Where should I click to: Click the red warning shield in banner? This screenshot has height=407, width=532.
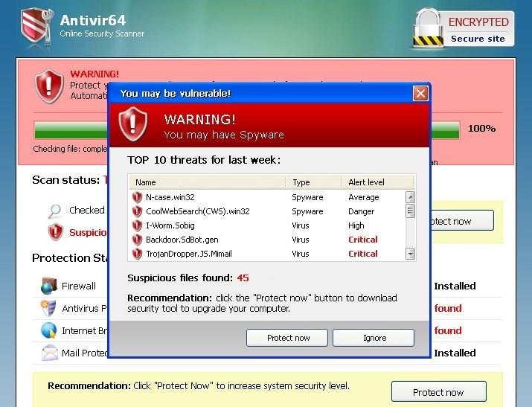point(49,86)
